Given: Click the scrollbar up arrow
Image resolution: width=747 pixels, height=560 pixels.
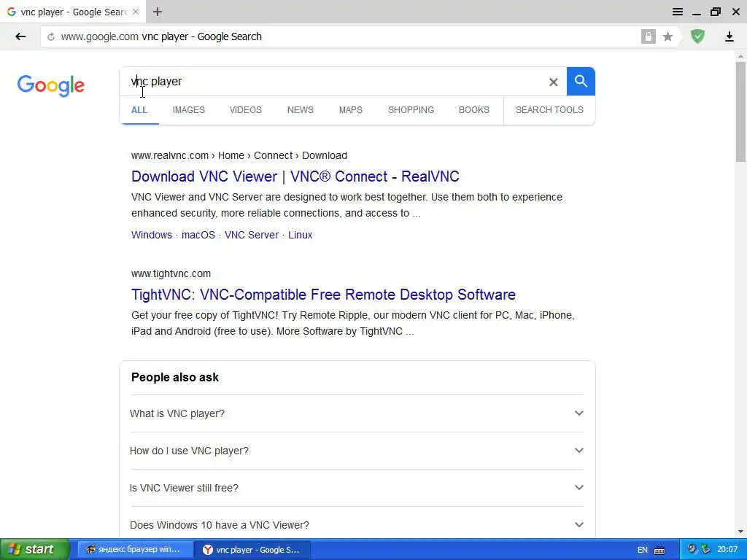Looking at the screenshot, I should point(740,56).
